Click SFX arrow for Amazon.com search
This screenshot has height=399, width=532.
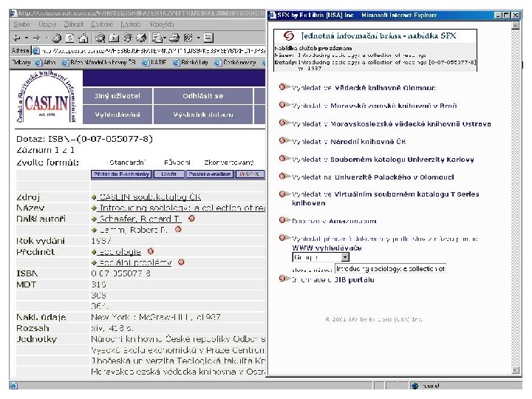[x=284, y=220]
